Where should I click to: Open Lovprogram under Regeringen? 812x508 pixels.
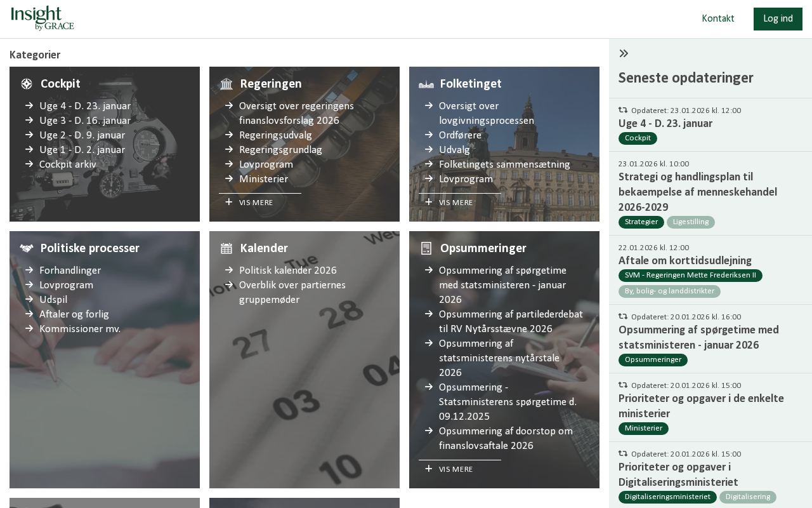coord(266,164)
